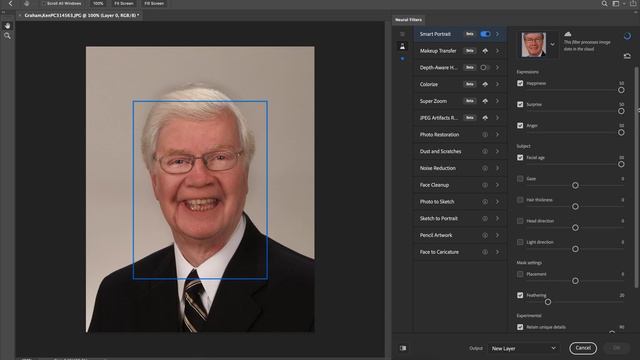Open the Hand tool preset icon in options bar
Screen dimensions: 640x360
[x=27, y=3]
